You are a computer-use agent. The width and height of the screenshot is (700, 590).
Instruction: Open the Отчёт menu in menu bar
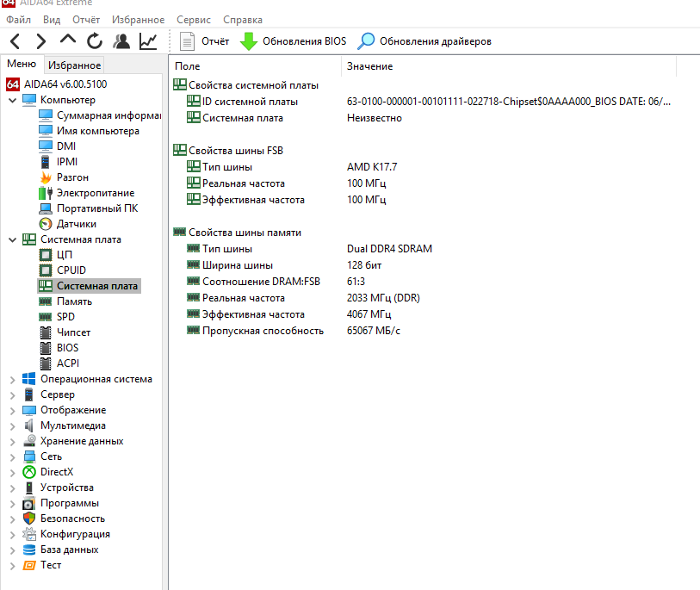click(86, 20)
